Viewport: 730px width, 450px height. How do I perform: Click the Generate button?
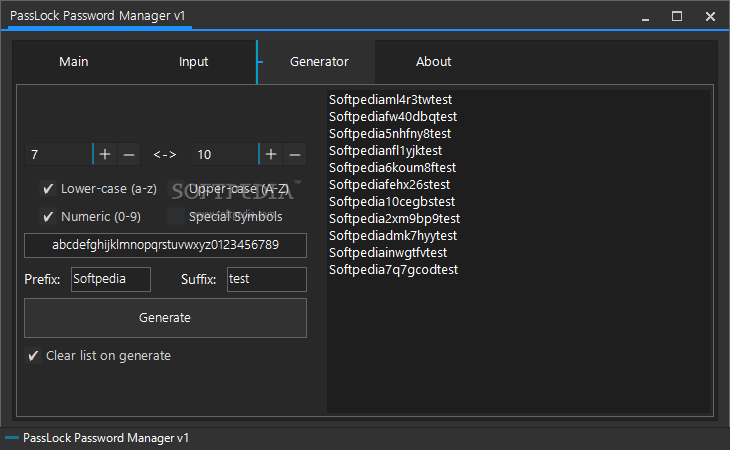(x=165, y=318)
